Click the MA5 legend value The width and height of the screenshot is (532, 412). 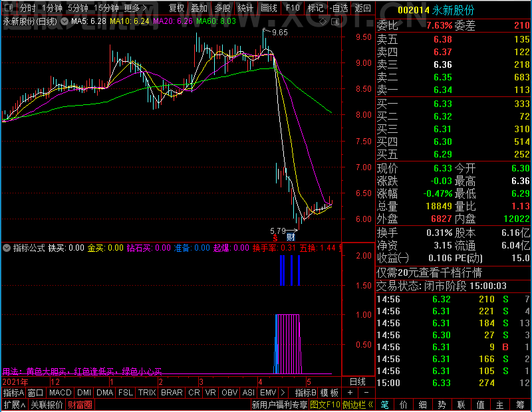[88, 21]
